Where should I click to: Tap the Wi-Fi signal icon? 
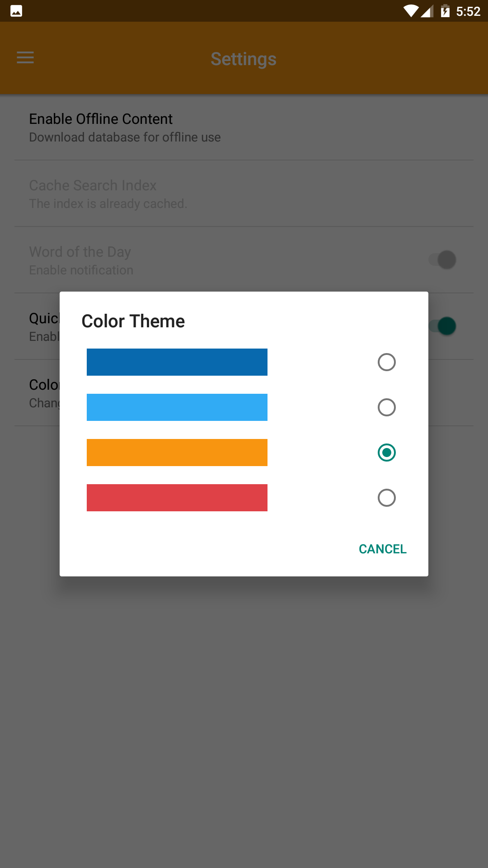click(411, 11)
